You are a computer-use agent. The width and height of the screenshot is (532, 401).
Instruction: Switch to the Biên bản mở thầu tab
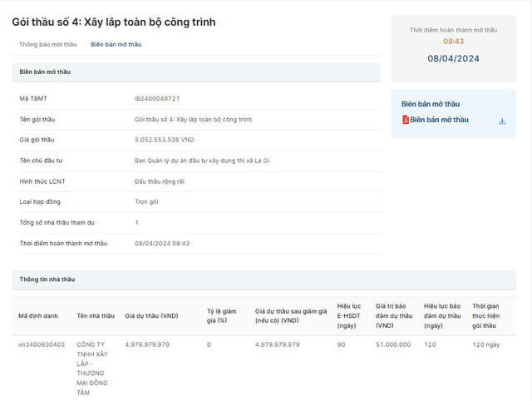tap(116, 44)
